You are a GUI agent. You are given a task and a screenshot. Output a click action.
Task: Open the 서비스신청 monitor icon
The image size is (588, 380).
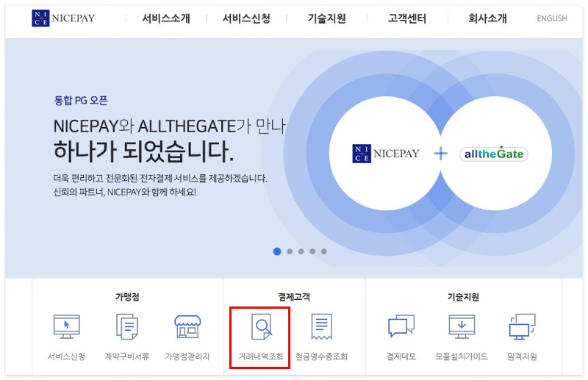[x=66, y=327]
